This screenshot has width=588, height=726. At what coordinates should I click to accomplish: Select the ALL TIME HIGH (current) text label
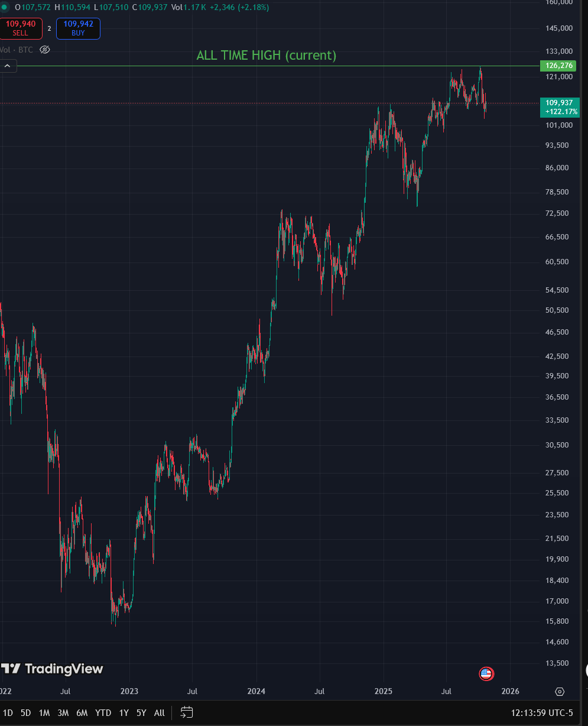[x=267, y=56]
